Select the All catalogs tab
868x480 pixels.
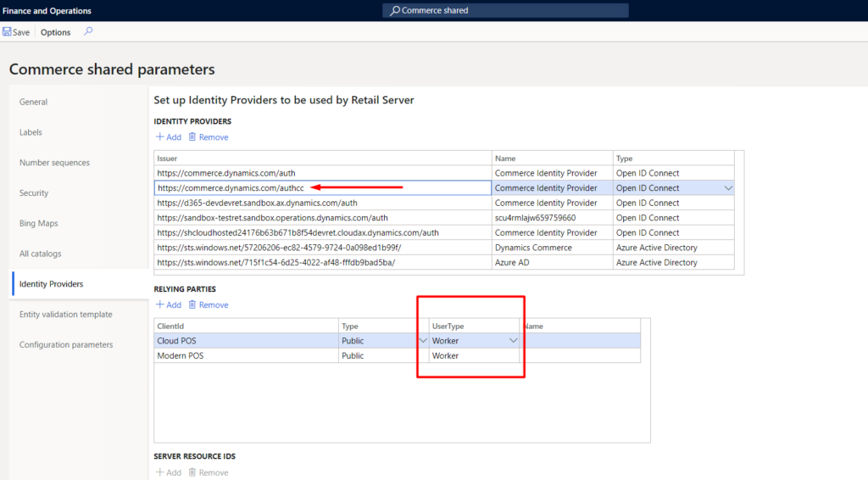pyautogui.click(x=40, y=254)
